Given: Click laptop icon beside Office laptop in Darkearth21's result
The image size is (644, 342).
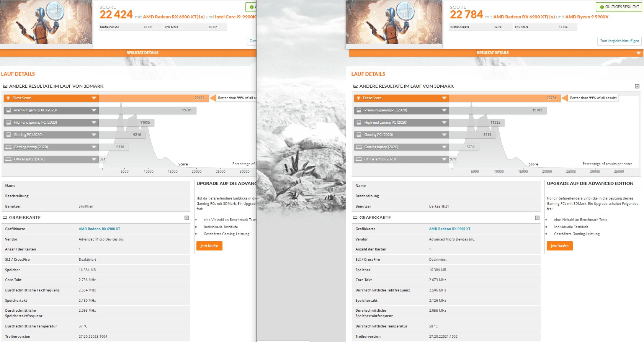Looking at the screenshot, I should pyautogui.click(x=359, y=159).
